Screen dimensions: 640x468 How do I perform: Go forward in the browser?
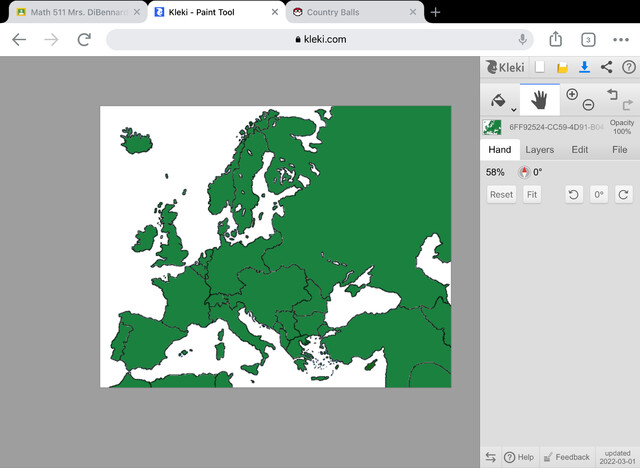[x=51, y=40]
